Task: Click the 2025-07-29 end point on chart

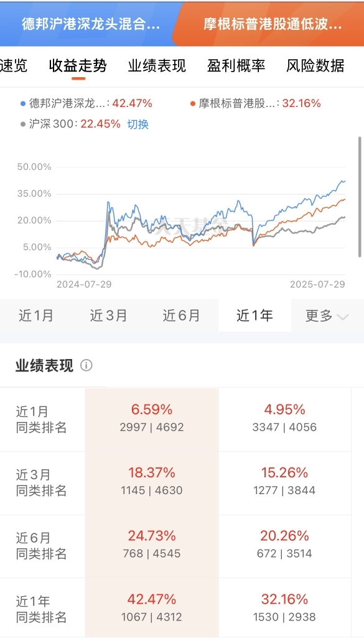Action: pyautogui.click(x=317, y=284)
